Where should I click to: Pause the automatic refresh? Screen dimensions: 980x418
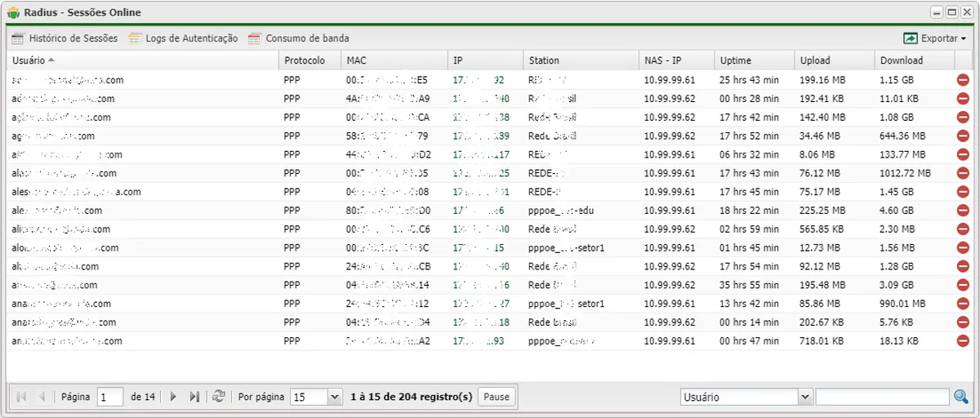pos(497,397)
